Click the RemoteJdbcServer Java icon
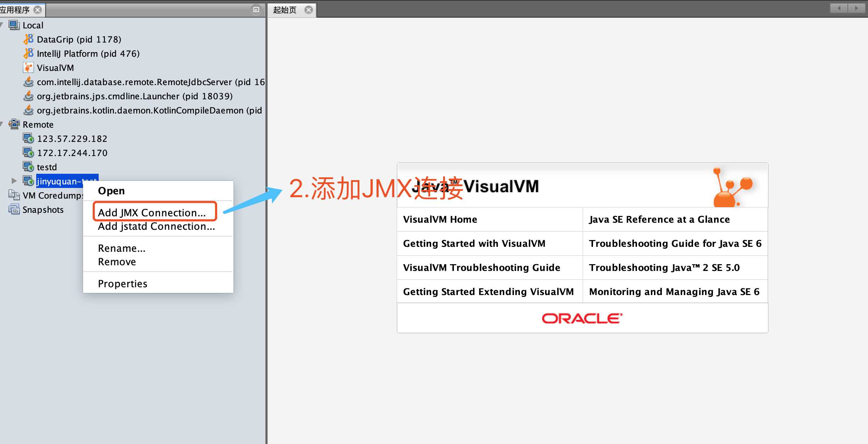This screenshot has height=444, width=868. click(28, 82)
